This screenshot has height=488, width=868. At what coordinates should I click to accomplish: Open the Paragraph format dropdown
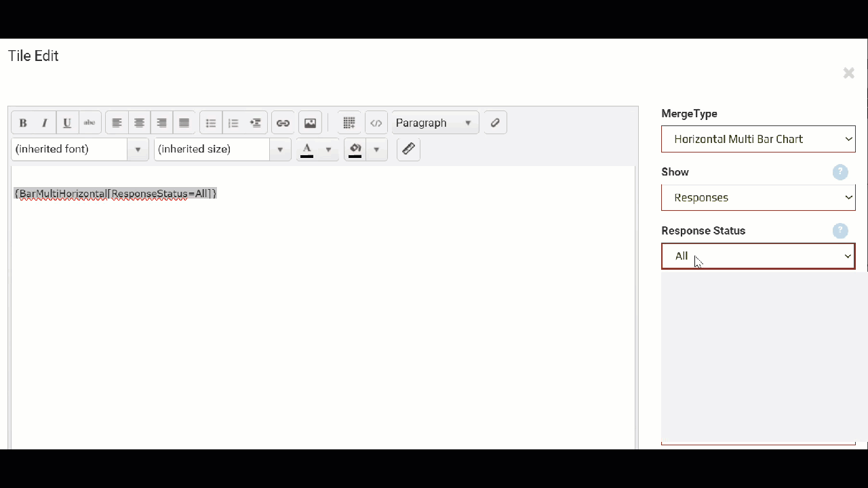[x=434, y=123]
